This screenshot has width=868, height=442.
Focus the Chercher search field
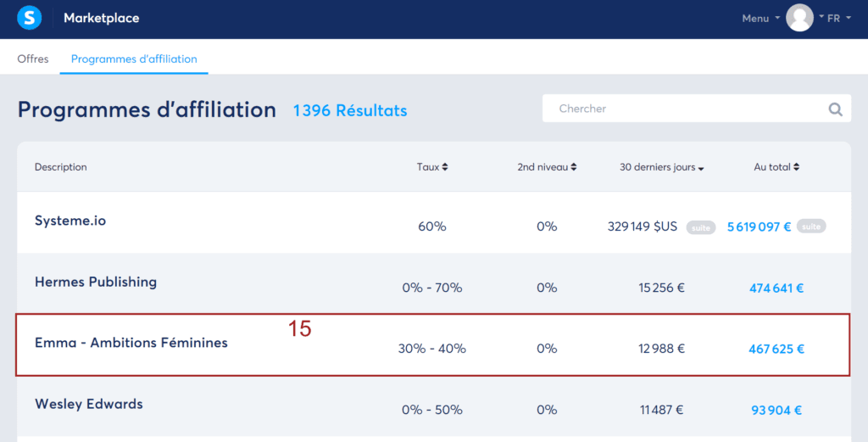click(697, 109)
